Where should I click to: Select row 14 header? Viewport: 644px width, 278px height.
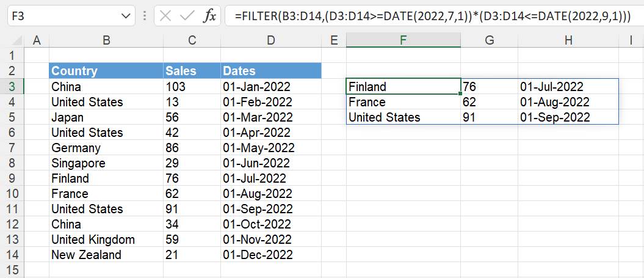(12, 255)
